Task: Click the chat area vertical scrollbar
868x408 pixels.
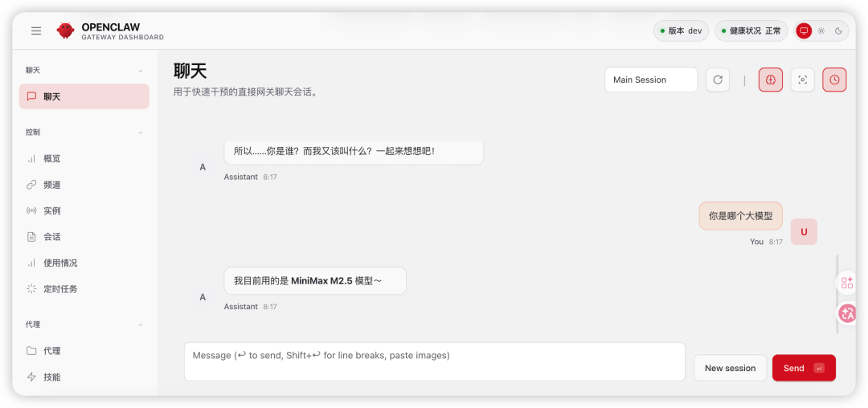Action: [x=837, y=294]
